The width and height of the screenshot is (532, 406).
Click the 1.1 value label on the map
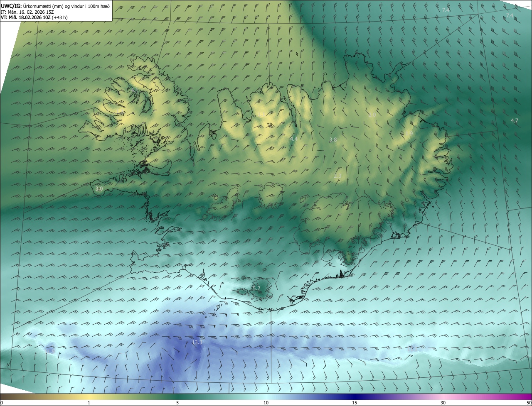coord(261,115)
